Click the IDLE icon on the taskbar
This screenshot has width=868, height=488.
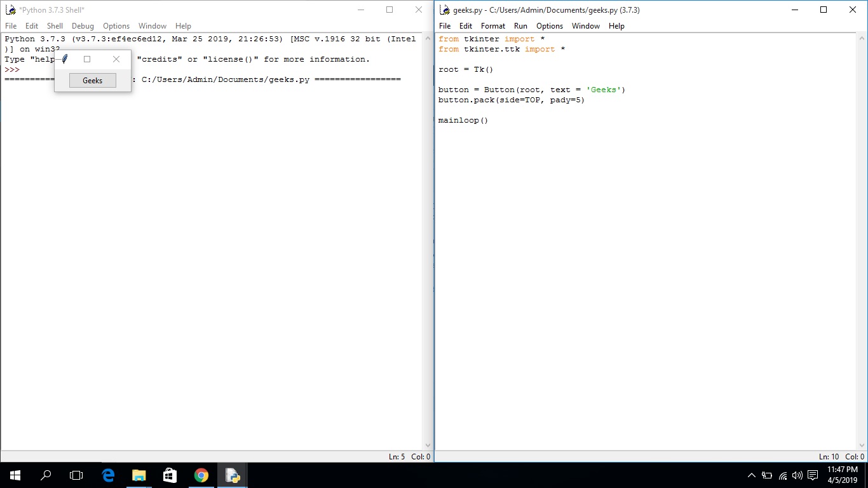(233, 475)
